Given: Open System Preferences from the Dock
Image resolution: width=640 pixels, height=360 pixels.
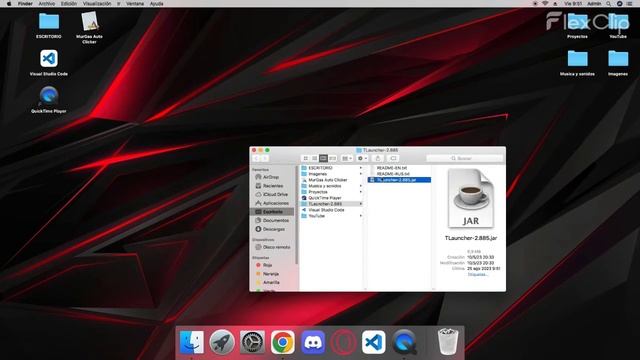Looking at the screenshot, I should (252, 342).
